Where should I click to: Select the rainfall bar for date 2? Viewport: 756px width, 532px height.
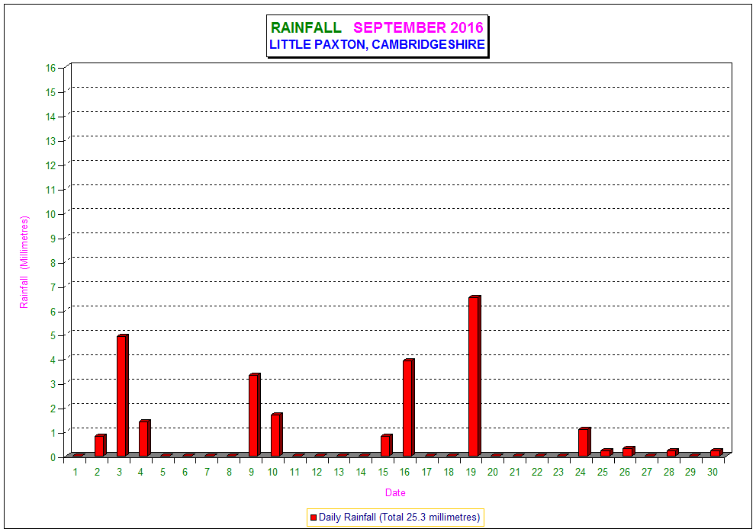(100, 445)
